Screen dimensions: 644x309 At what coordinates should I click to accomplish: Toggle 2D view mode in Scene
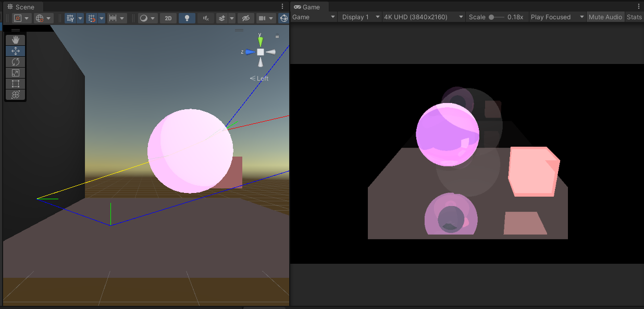168,18
